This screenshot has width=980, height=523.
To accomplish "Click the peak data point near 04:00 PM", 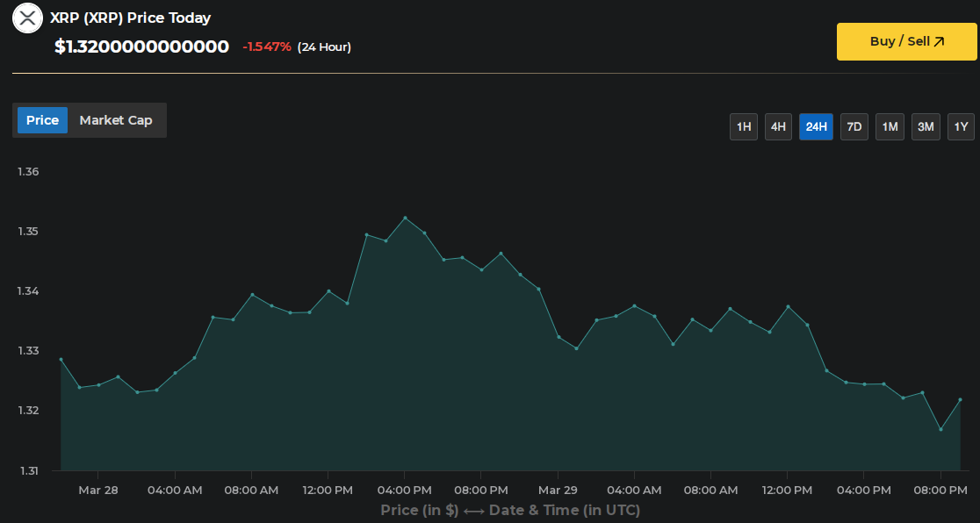I will click(x=405, y=218).
